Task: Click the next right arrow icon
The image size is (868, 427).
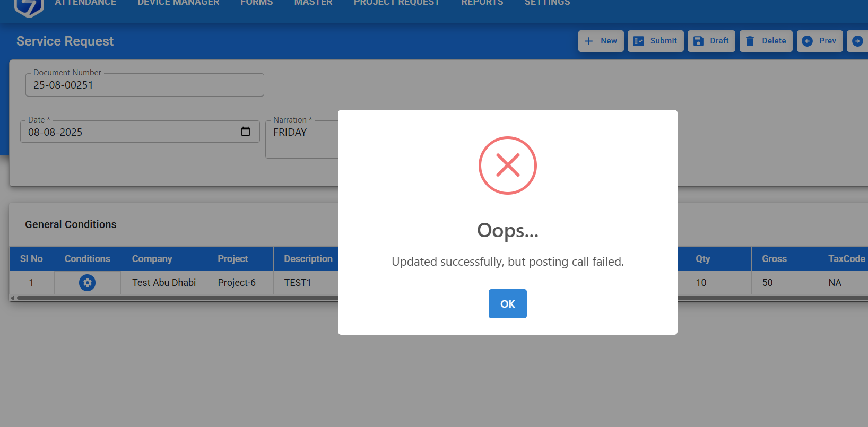Action: point(857,41)
